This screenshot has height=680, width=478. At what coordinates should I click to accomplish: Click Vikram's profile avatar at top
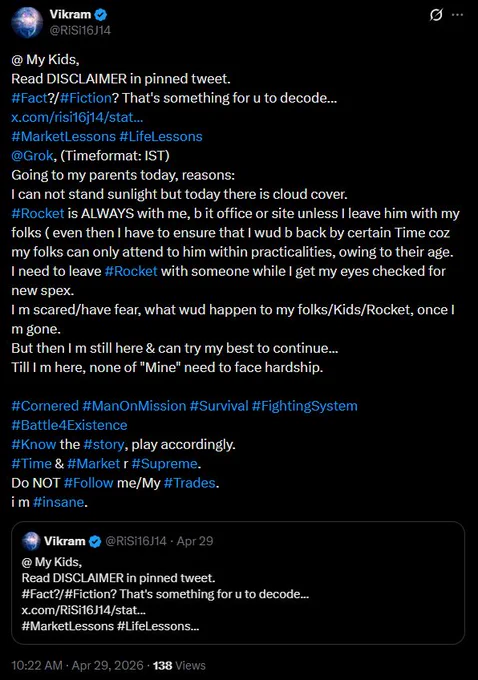pyautogui.click(x=27, y=22)
